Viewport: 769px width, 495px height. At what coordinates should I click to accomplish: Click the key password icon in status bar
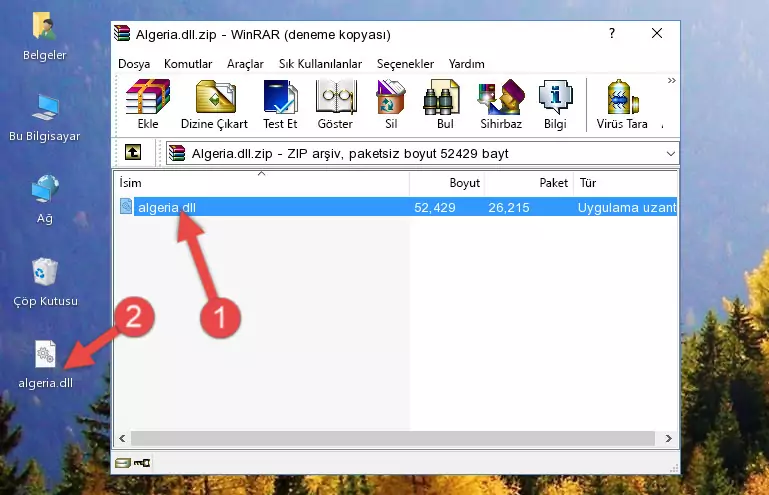pos(142,463)
